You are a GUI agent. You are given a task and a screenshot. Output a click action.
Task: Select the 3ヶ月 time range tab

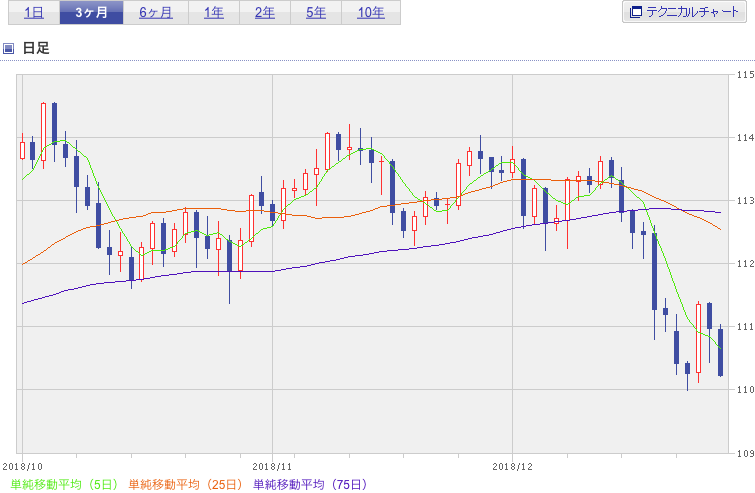point(91,13)
